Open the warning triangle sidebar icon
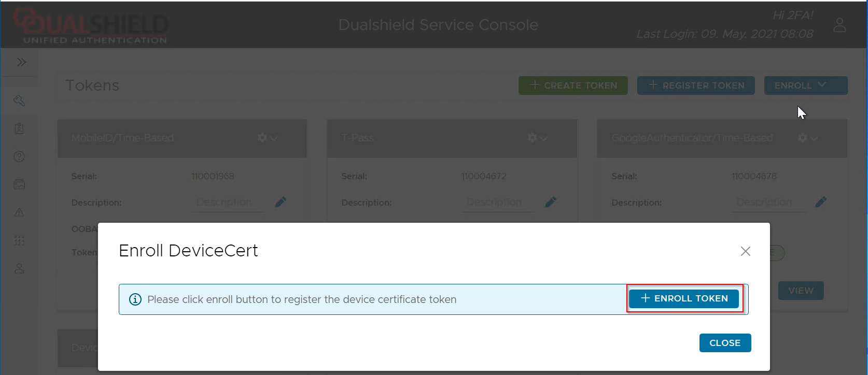 (x=19, y=212)
